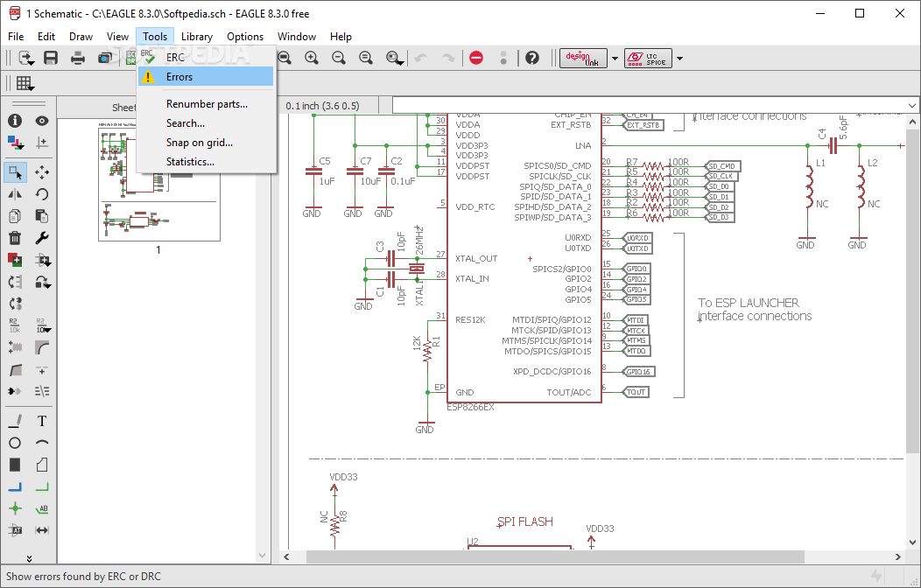Expand more tools with double chevron
This screenshot has height=588, width=921.
click(29, 558)
